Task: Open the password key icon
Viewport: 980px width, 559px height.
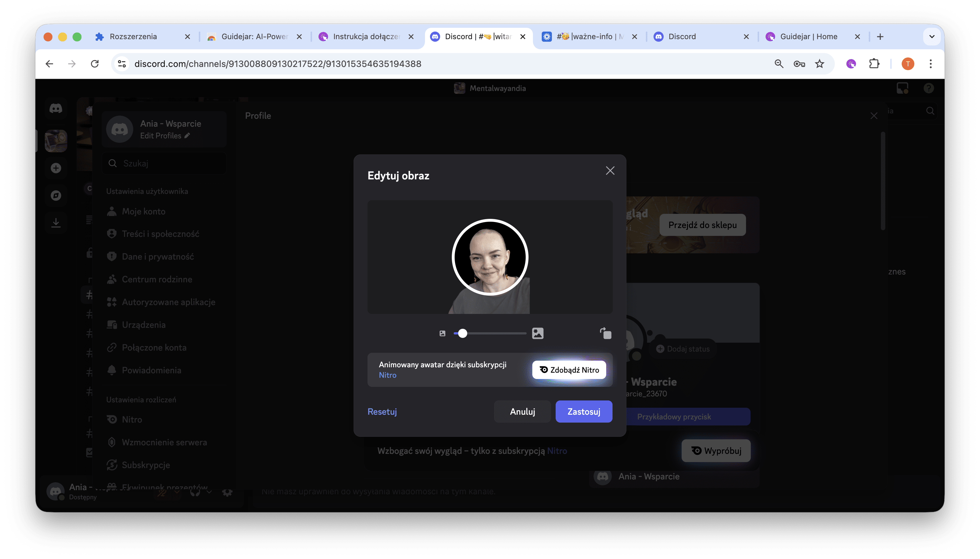Action: click(x=799, y=64)
